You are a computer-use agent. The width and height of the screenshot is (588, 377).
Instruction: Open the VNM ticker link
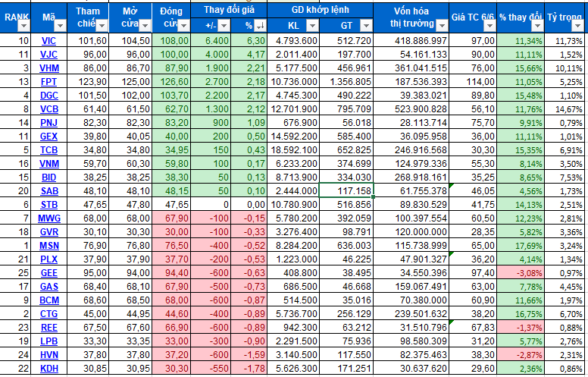[x=49, y=164]
